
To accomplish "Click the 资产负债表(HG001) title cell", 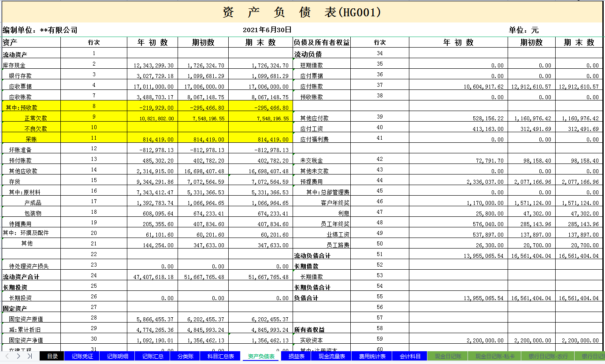I will (x=302, y=11).
